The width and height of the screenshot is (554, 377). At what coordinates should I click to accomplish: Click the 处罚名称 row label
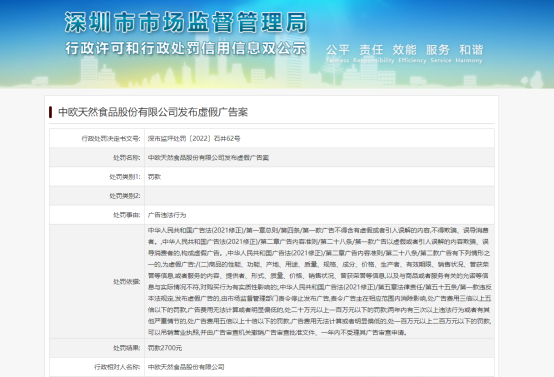click(126, 158)
